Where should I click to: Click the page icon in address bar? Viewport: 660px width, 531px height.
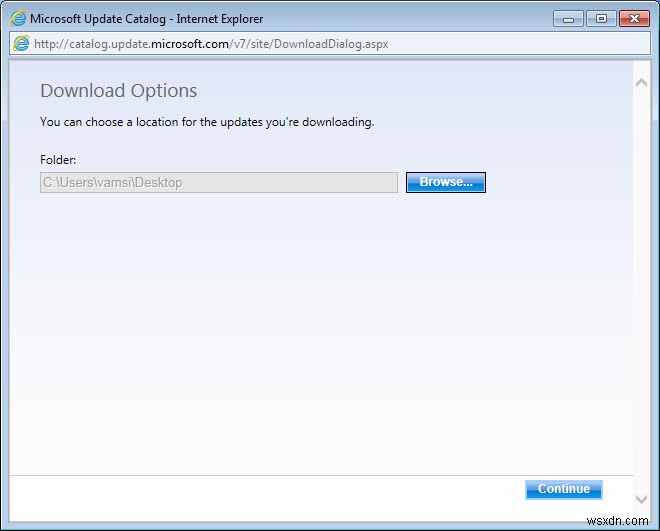click(x=21, y=43)
